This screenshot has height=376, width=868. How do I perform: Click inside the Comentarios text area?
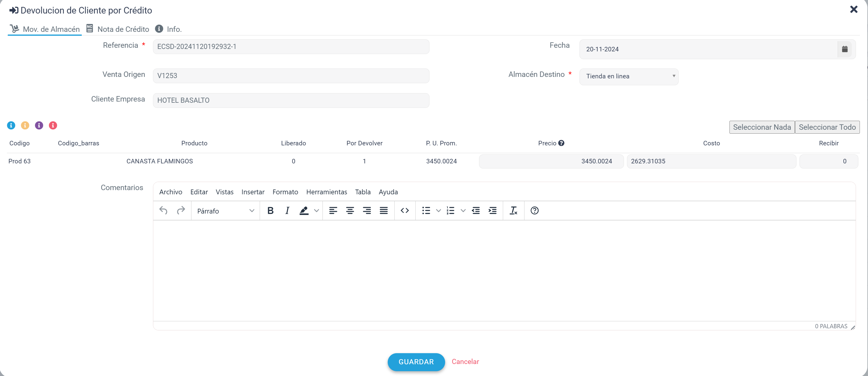504,271
